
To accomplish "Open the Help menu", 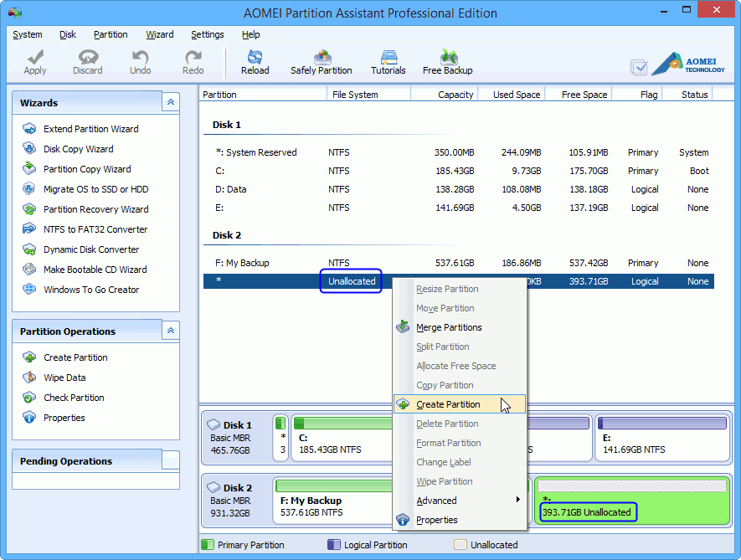I will pyautogui.click(x=251, y=34).
